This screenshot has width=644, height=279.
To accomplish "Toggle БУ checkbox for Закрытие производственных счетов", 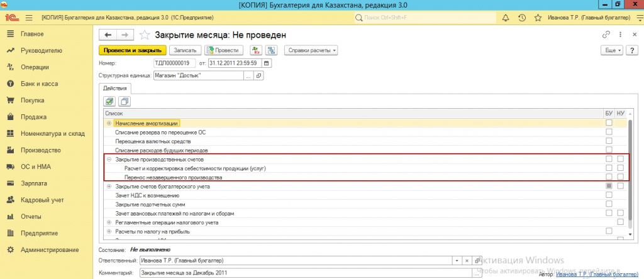I will [x=609, y=159].
